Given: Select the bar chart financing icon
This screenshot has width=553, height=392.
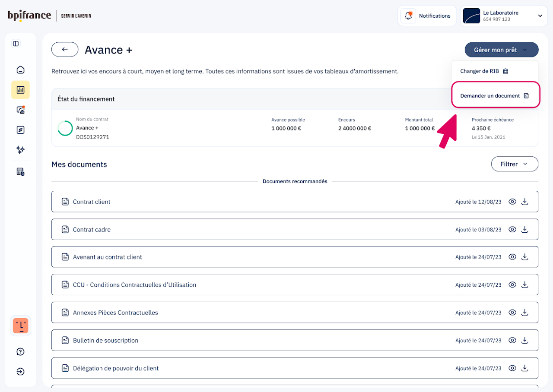Looking at the screenshot, I should [20, 90].
